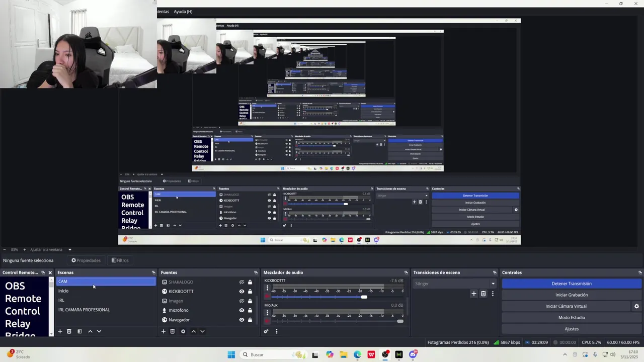Enable Modo Estudio
Image resolution: width=644 pixels, height=362 pixels.
(572, 318)
